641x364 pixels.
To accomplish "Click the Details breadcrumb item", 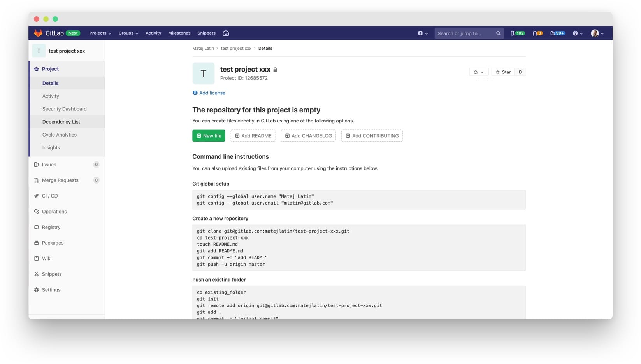I will click(x=265, y=48).
